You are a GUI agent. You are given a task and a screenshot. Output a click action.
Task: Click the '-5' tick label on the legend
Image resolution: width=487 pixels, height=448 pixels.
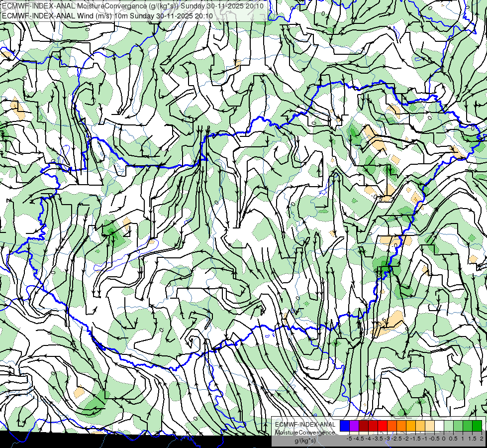tap(349, 439)
